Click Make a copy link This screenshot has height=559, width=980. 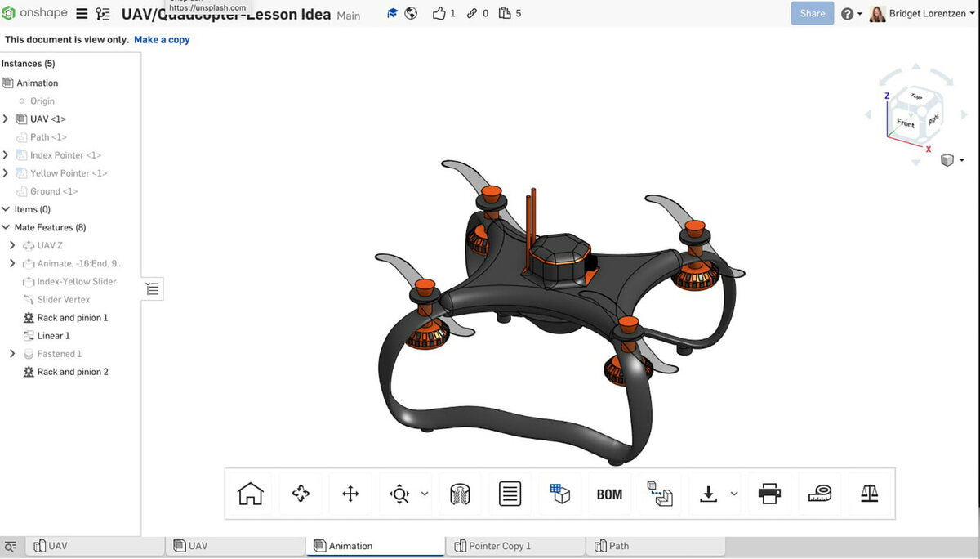point(162,39)
